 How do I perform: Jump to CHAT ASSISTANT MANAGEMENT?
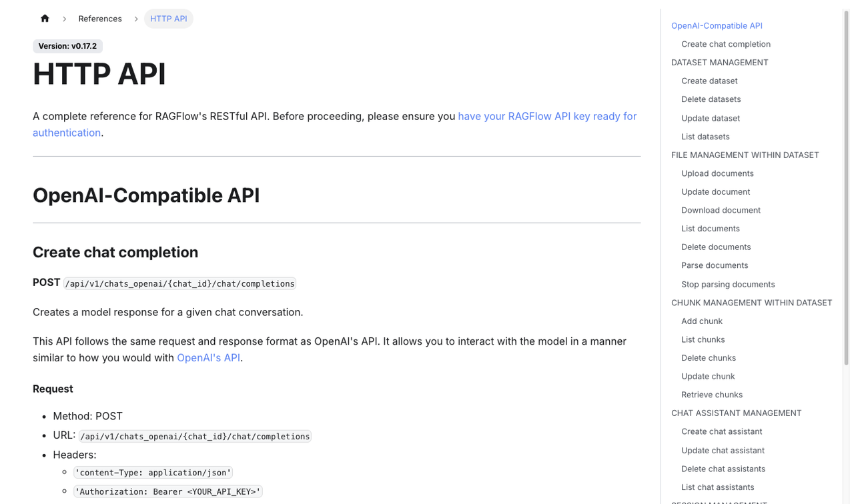[737, 413]
